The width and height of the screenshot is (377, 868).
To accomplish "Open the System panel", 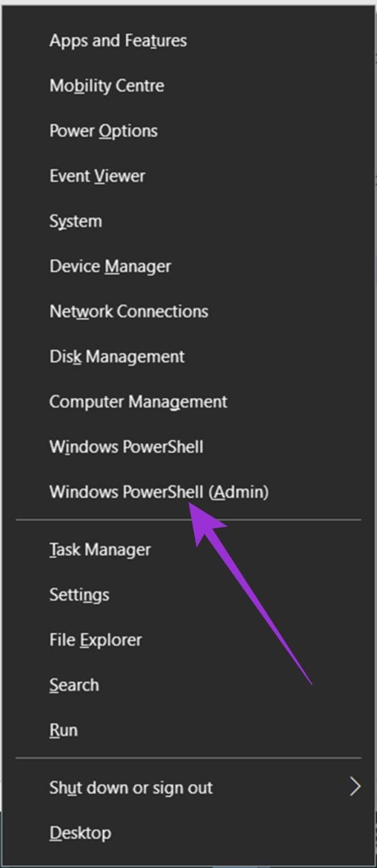I will pos(76,221).
